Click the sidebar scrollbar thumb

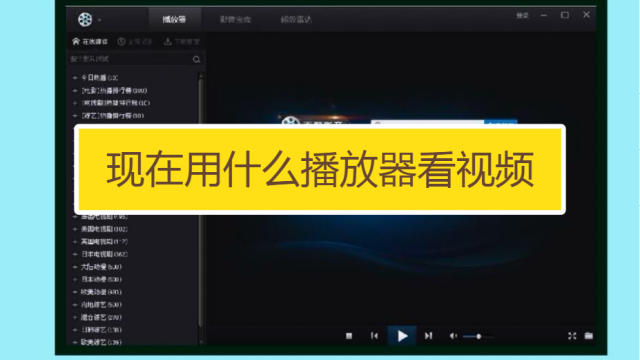pos(200,202)
